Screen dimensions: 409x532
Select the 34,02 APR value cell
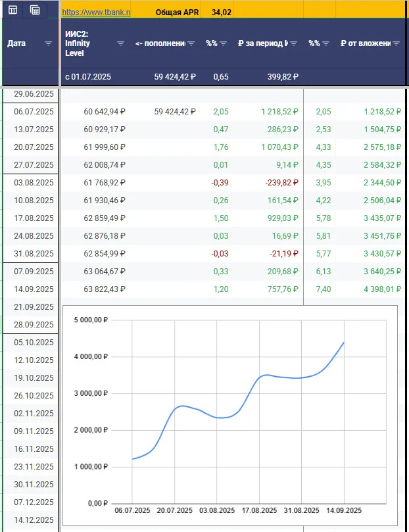point(222,12)
